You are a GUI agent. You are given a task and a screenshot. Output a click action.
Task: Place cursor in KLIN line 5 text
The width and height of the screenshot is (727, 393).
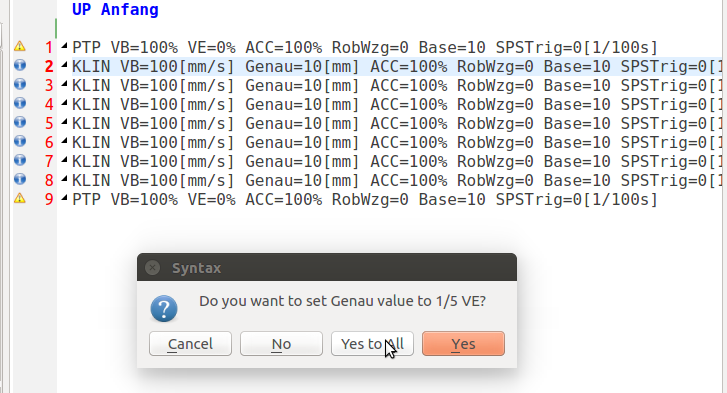coord(397,123)
